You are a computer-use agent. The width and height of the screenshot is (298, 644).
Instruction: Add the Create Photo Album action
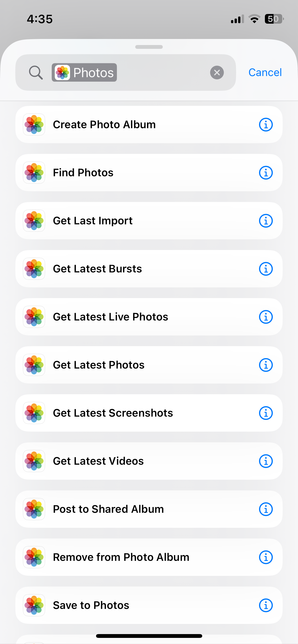(x=104, y=125)
